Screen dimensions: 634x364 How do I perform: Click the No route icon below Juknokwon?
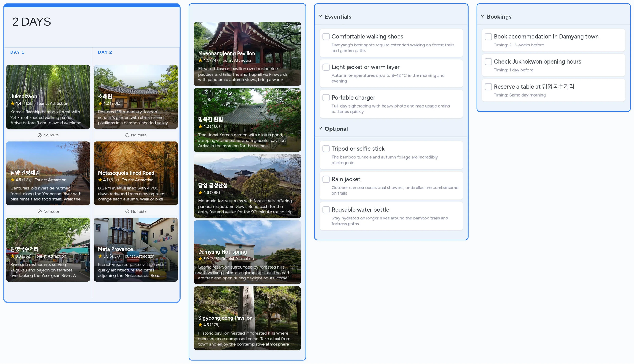pyautogui.click(x=40, y=135)
